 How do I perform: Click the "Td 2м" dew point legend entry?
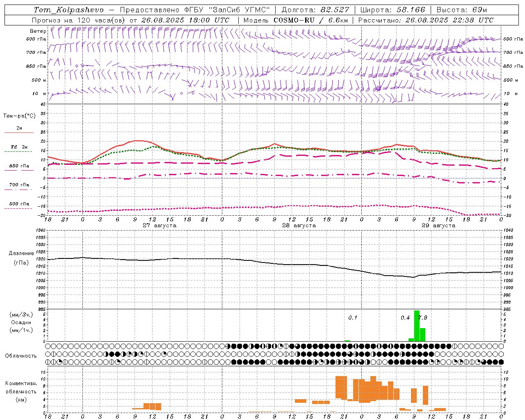coord(19,147)
